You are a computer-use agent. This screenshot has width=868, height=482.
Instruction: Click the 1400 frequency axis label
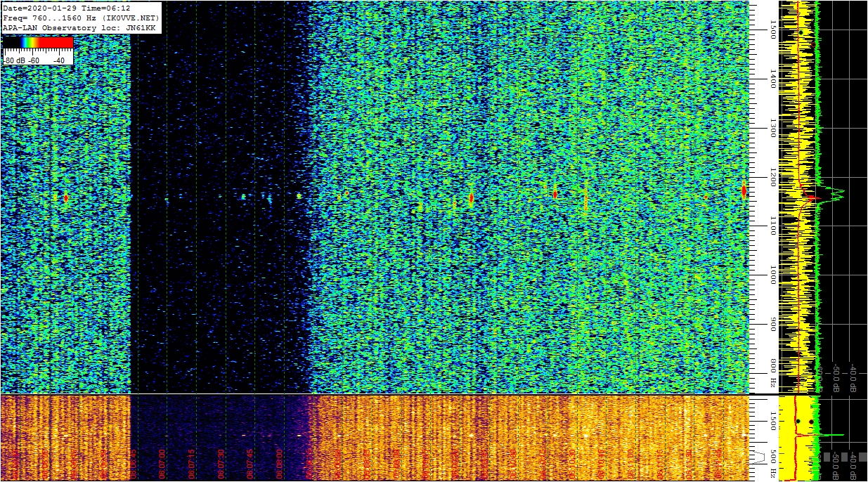point(772,79)
